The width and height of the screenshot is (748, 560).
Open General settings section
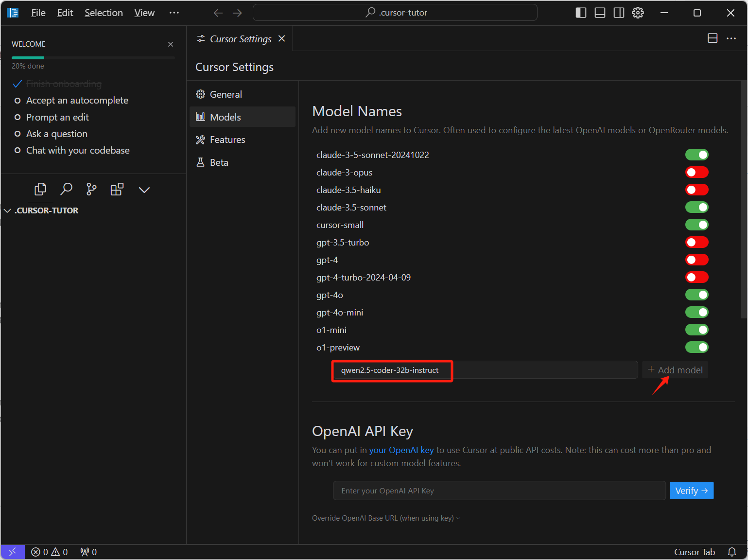click(243, 94)
